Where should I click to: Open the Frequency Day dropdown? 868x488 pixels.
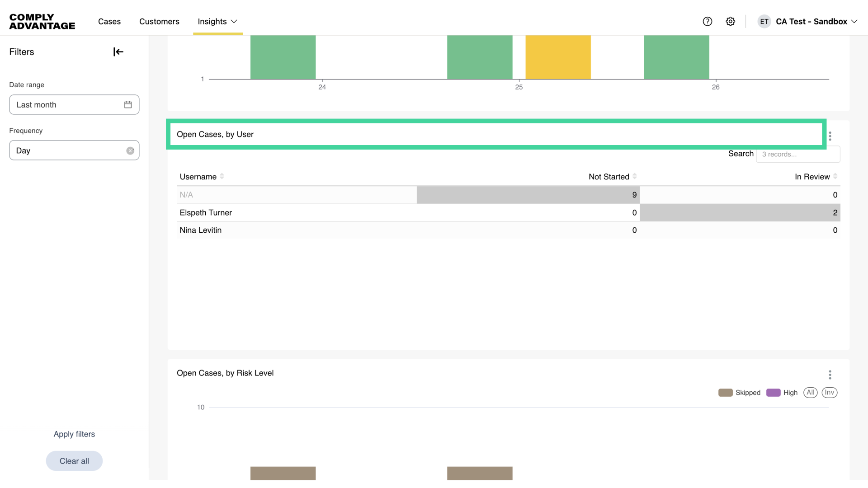pos(68,151)
